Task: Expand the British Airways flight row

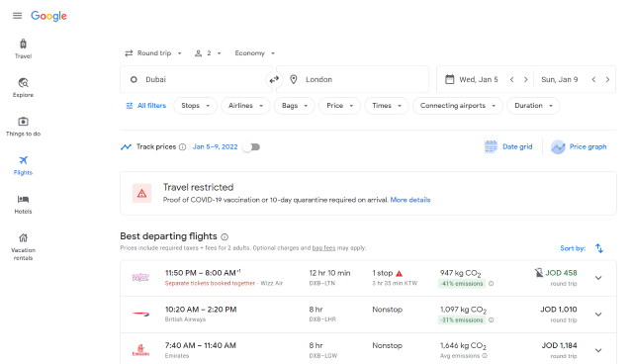Action: [x=598, y=314]
